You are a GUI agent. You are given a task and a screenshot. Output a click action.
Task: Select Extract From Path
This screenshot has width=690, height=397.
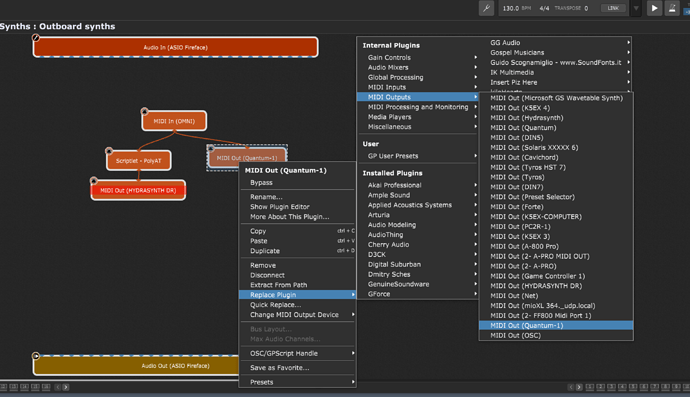pos(297,285)
